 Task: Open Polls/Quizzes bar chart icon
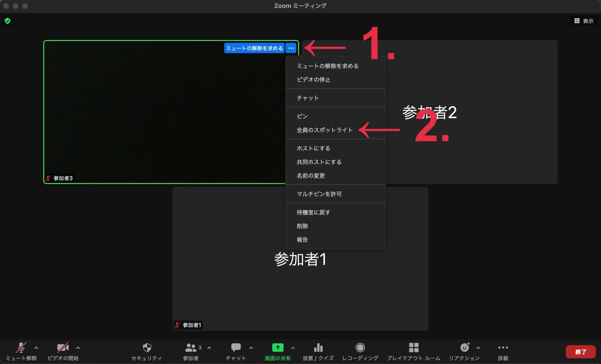(x=318, y=348)
